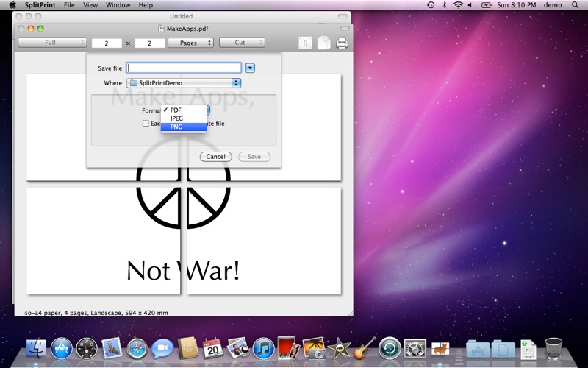
Task: Open the Trash in the dock
Action: point(553,348)
